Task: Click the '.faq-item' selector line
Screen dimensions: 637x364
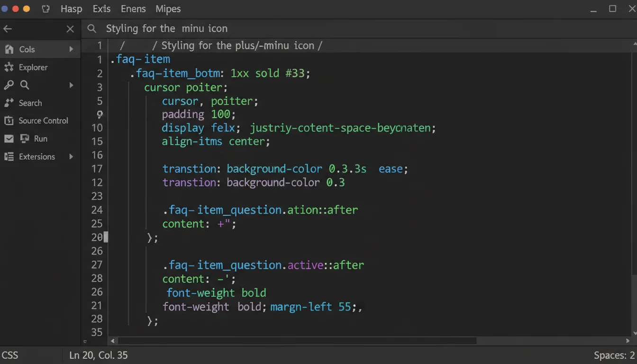Action: (x=140, y=59)
